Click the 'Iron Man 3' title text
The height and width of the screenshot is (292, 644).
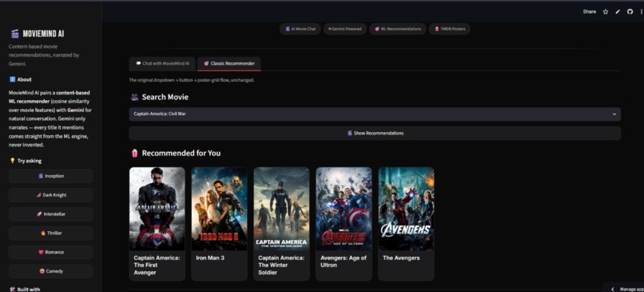click(x=210, y=258)
